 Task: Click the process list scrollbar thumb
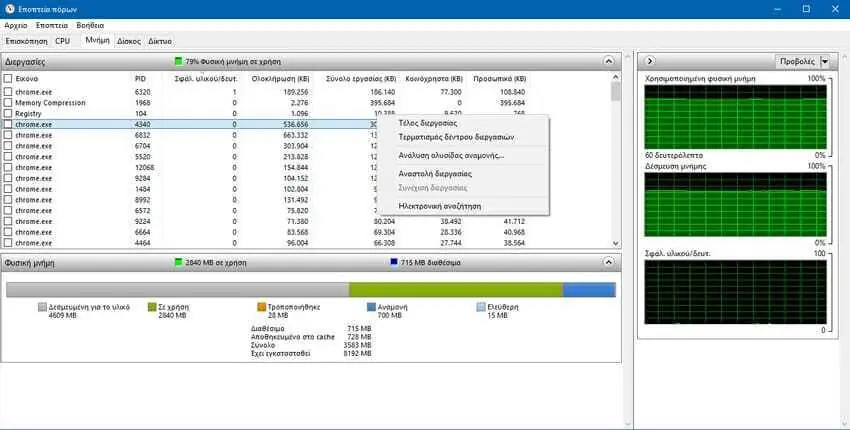615,91
